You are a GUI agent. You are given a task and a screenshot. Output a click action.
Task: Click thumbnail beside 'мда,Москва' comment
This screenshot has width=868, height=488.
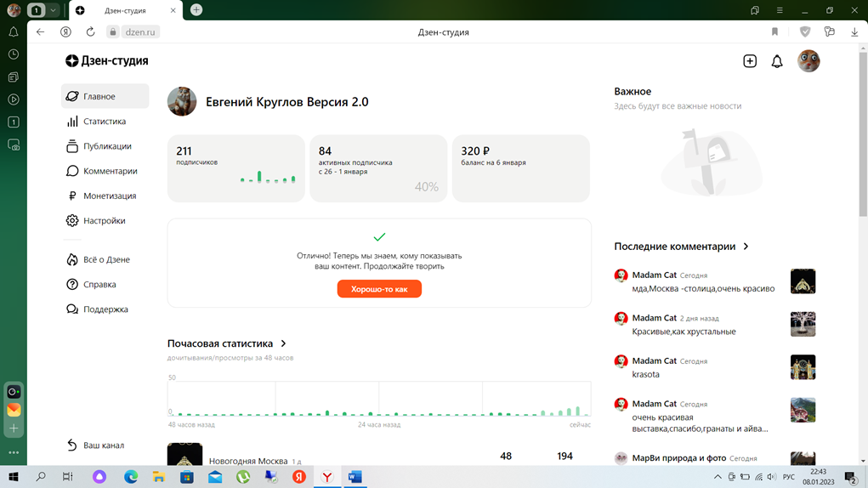pyautogui.click(x=803, y=281)
